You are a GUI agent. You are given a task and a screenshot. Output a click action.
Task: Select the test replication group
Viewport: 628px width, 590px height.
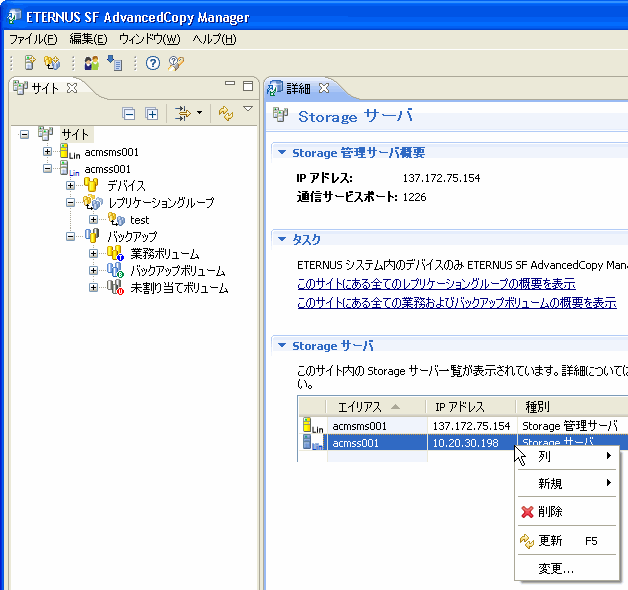(139, 220)
